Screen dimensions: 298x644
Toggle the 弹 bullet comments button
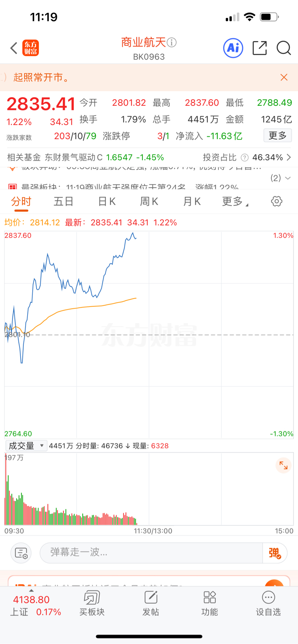275,553
